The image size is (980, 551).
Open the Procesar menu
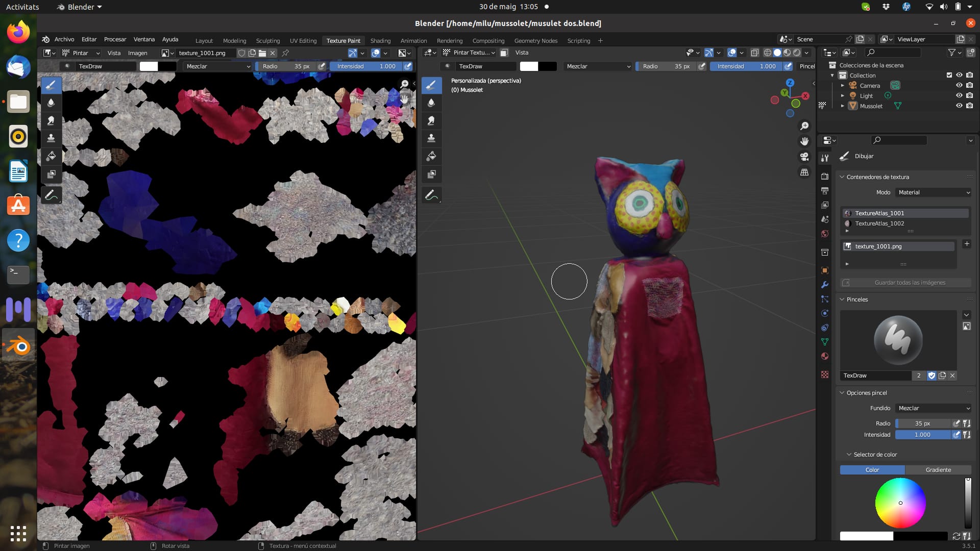[115, 39]
